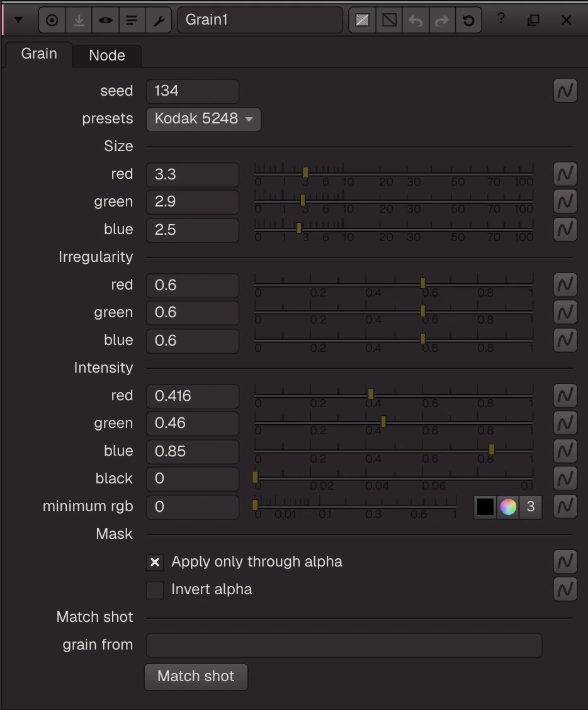Open the text lines menu icon

(132, 20)
